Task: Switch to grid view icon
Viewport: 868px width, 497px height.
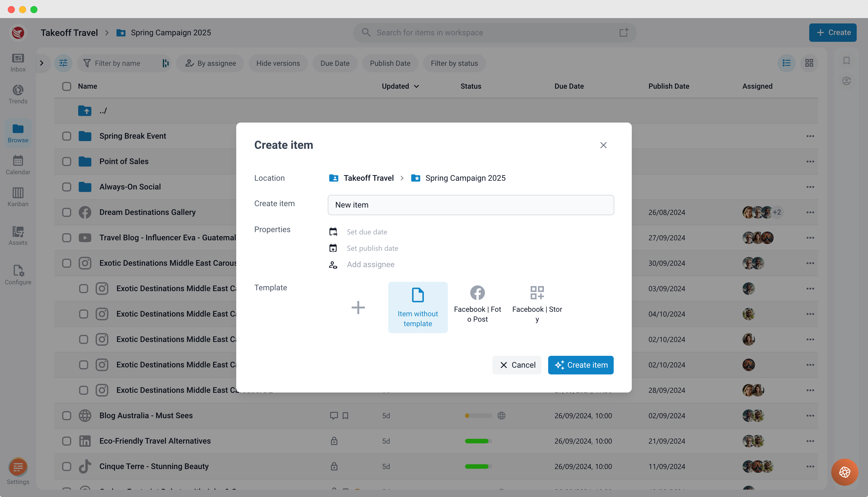Action: pos(809,63)
